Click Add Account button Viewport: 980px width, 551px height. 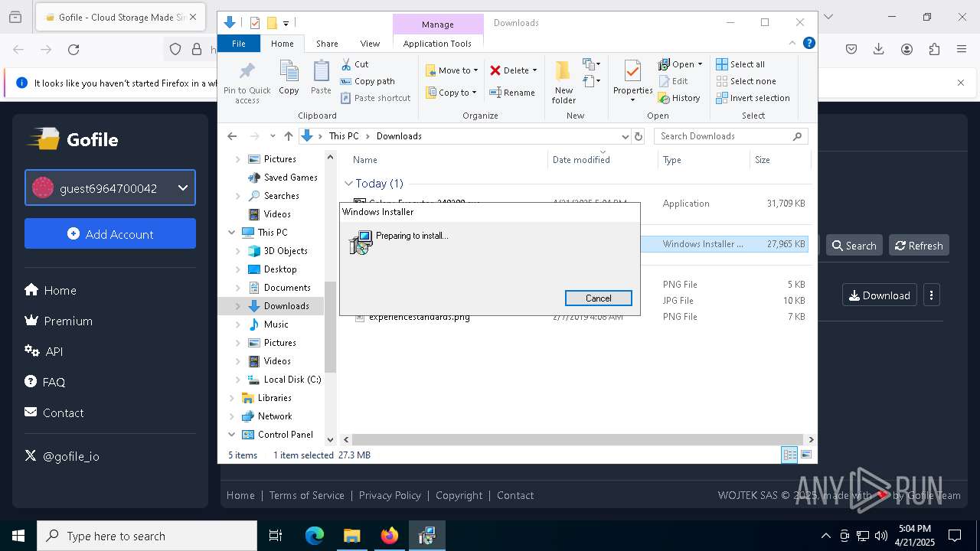[110, 233]
